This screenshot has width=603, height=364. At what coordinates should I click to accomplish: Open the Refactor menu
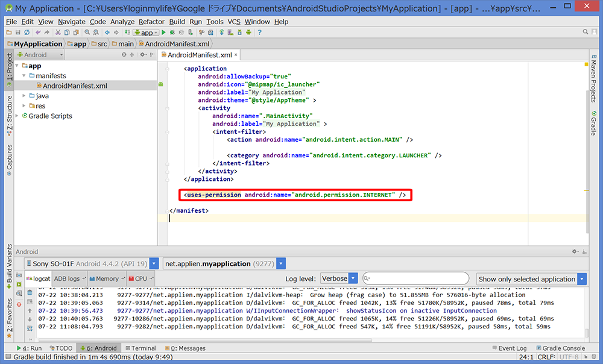(x=151, y=22)
